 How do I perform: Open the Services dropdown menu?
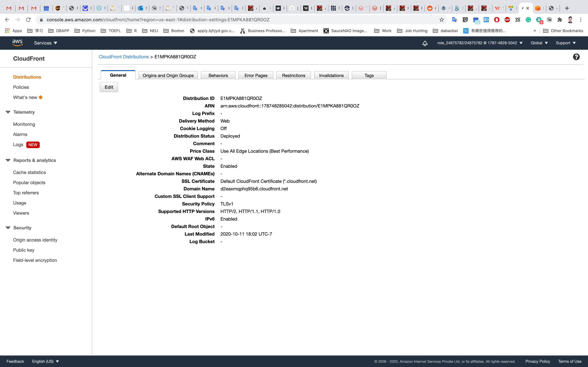(45, 43)
